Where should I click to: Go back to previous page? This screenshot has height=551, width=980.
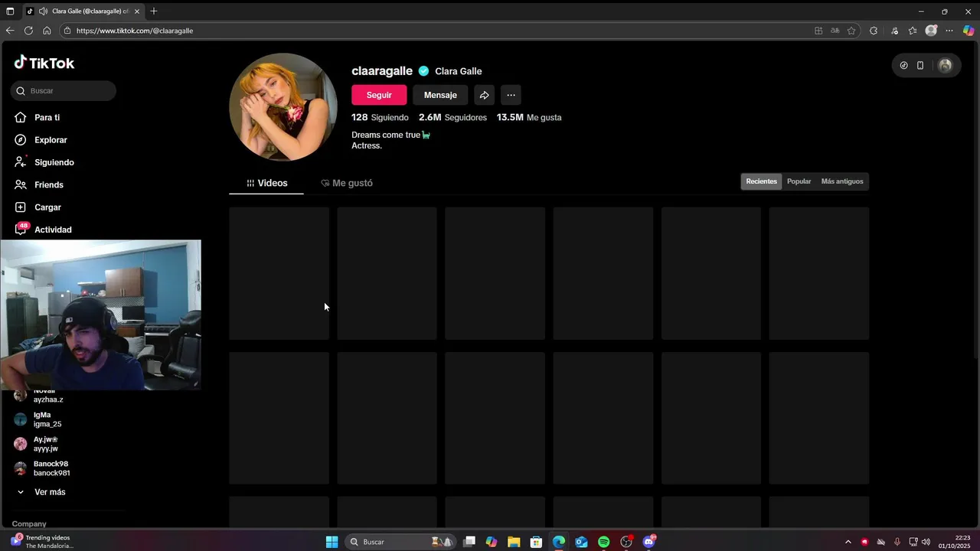tap(10, 31)
